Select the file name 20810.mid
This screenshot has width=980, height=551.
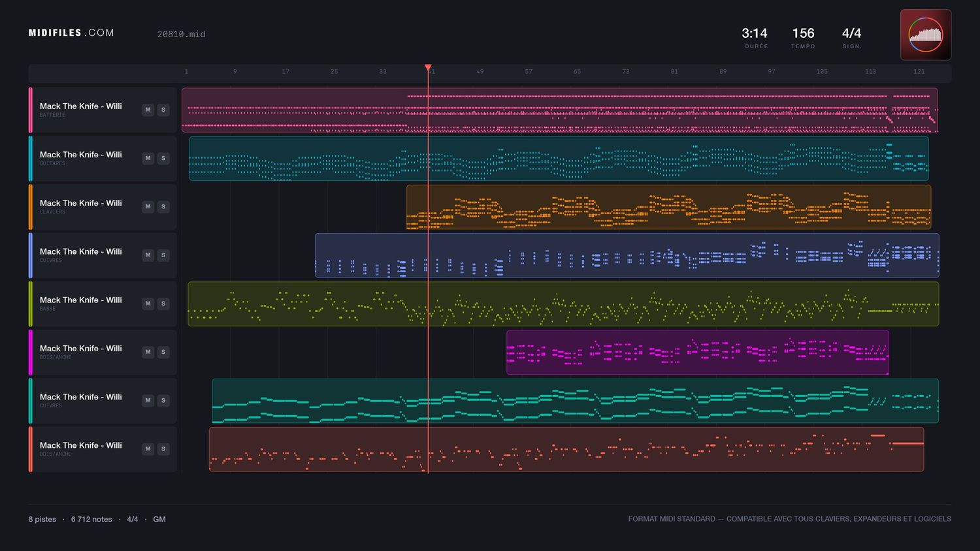click(181, 34)
